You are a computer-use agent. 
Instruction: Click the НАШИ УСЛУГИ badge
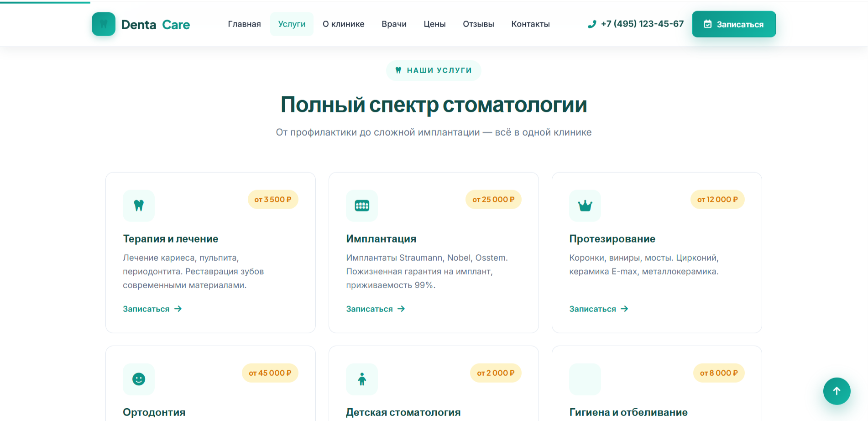[x=434, y=70]
